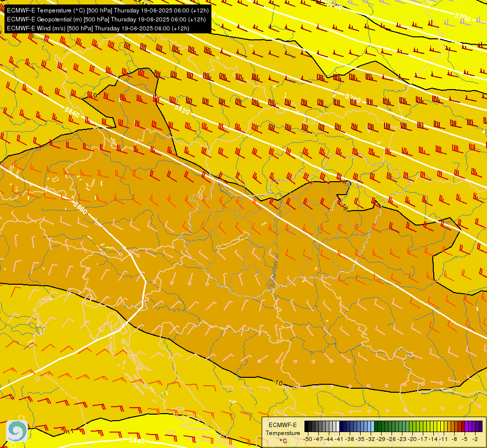Click the clearly printed -10 isotherm label
This screenshot has height=448, width=487.
coord(278,383)
